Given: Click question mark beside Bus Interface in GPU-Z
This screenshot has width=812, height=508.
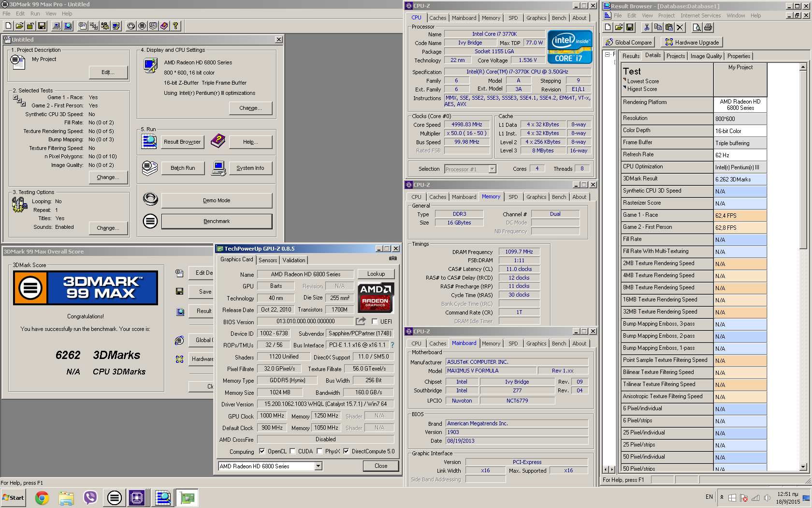Looking at the screenshot, I should 392,345.
